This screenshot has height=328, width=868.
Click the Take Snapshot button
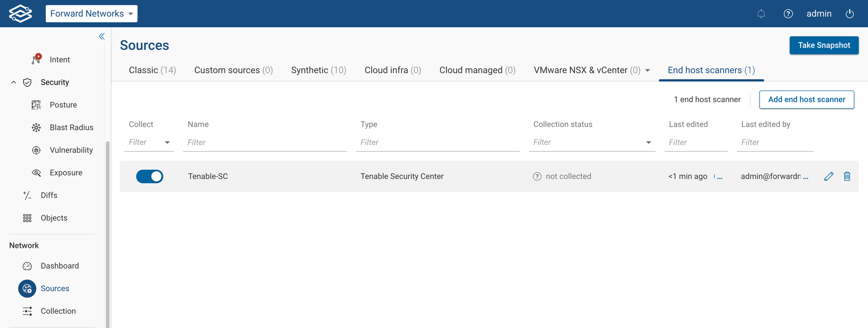pyautogui.click(x=824, y=45)
